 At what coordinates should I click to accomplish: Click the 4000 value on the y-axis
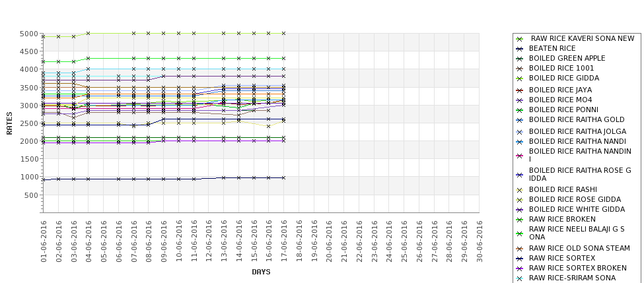pyautogui.click(x=29, y=69)
